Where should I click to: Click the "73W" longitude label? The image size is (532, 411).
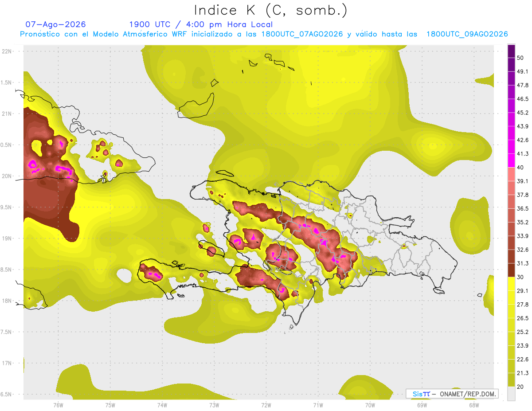pyautogui.click(x=214, y=405)
